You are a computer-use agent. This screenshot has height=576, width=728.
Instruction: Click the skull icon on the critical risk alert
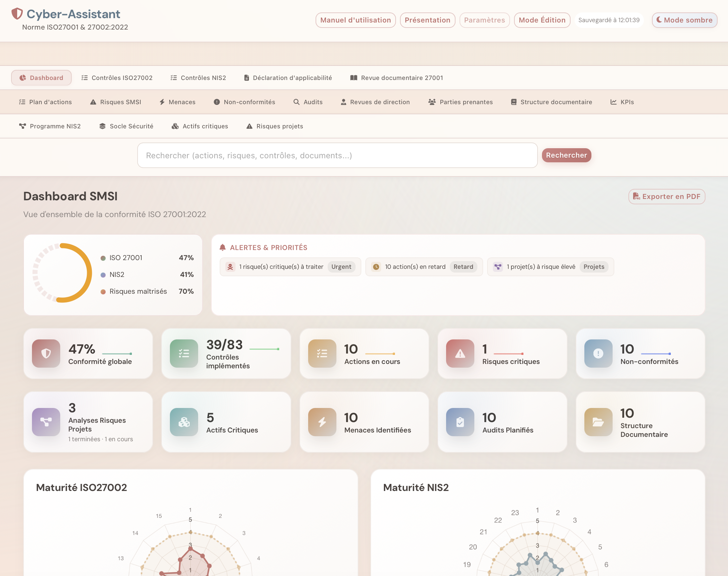231,267
